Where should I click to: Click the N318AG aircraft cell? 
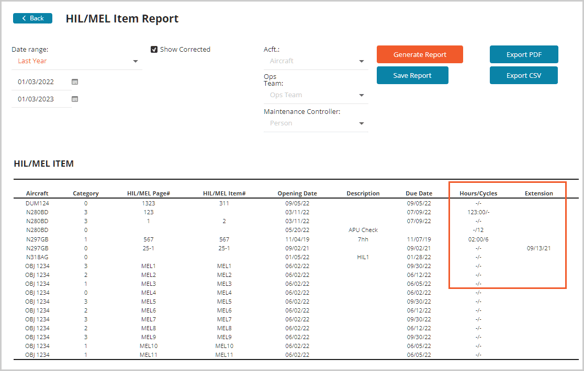[x=37, y=257]
